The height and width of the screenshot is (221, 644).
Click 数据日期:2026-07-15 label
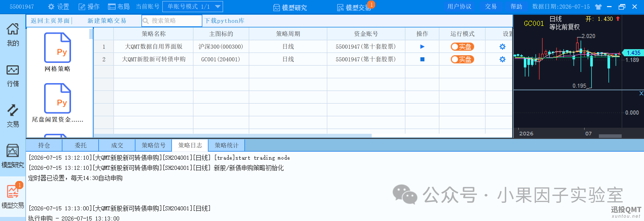pyautogui.click(x=561, y=7)
